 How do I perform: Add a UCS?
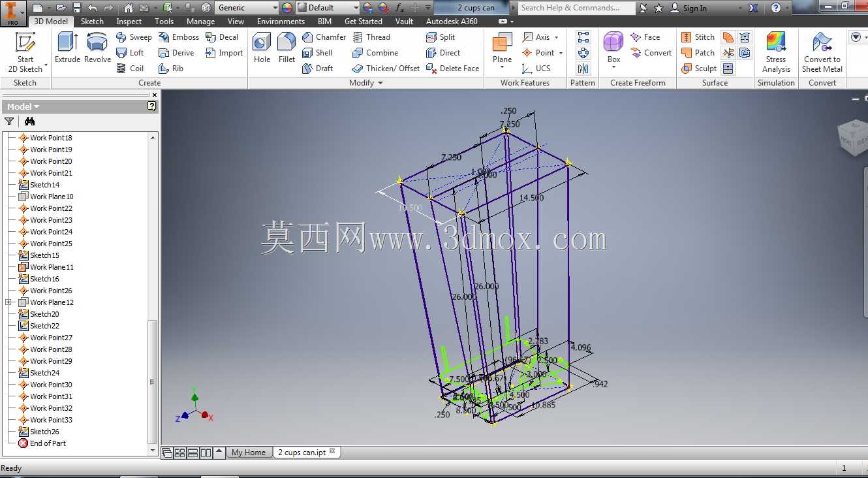point(536,69)
